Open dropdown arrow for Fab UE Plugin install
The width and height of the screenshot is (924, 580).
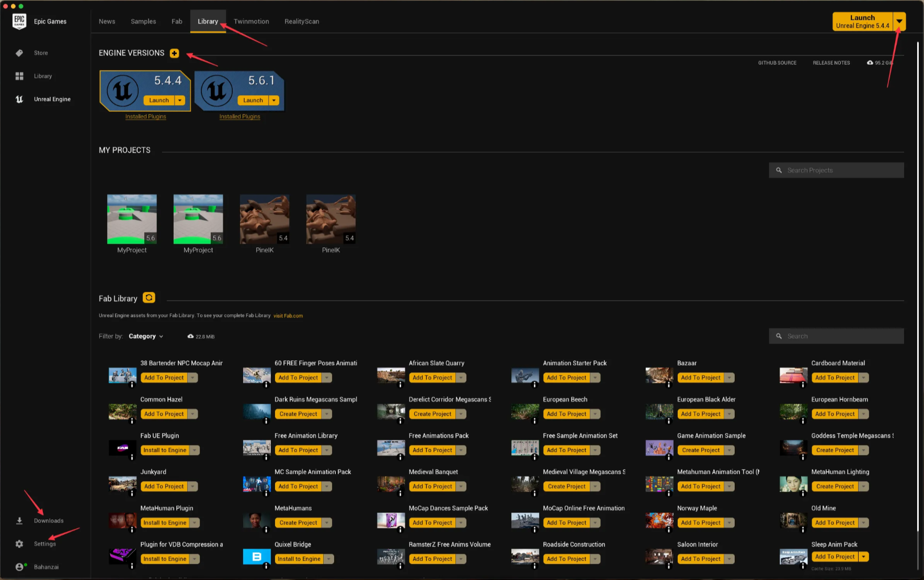point(195,450)
